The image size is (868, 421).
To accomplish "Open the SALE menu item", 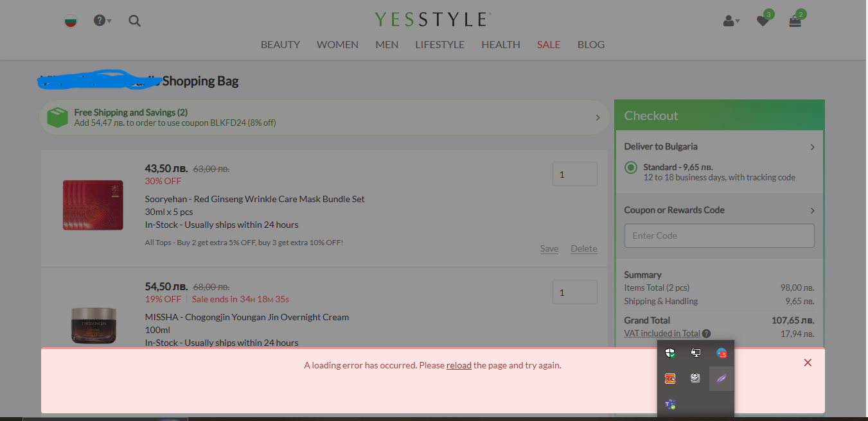I will 549,44.
